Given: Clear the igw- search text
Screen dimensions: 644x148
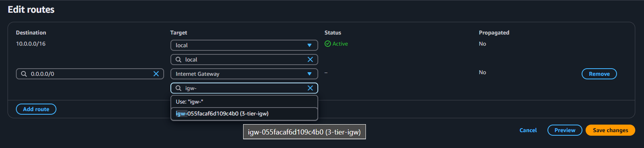Looking at the screenshot, I should tap(310, 88).
